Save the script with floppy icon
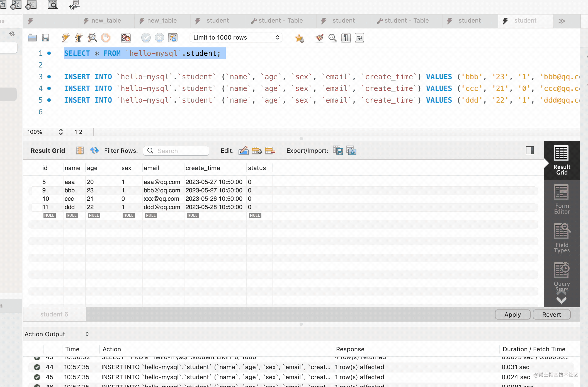 tap(46, 38)
